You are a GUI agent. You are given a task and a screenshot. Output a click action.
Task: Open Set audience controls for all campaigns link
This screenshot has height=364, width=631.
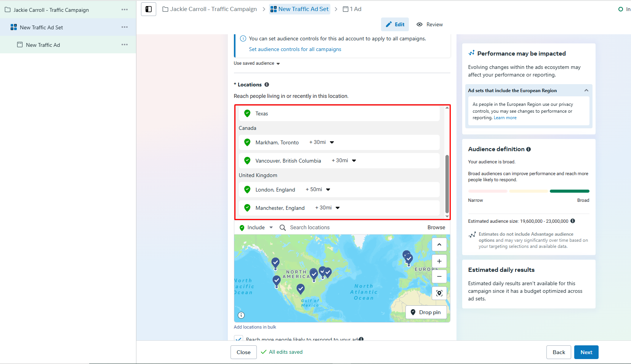(295, 49)
